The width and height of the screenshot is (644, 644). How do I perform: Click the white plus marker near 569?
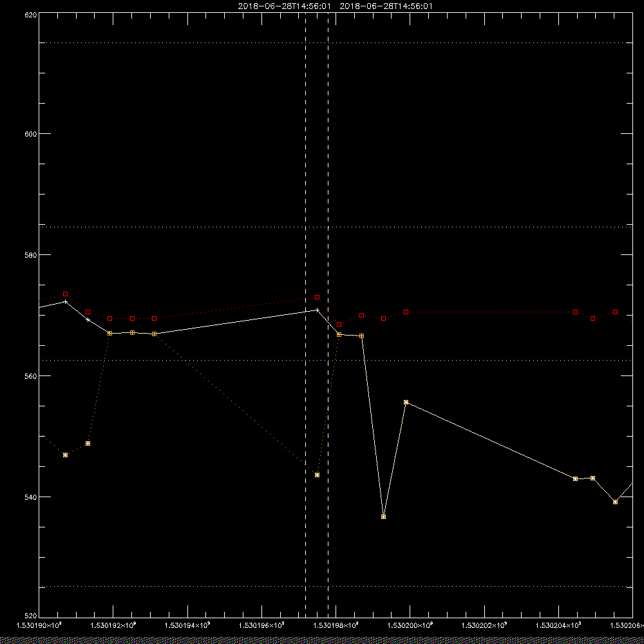click(x=88, y=319)
